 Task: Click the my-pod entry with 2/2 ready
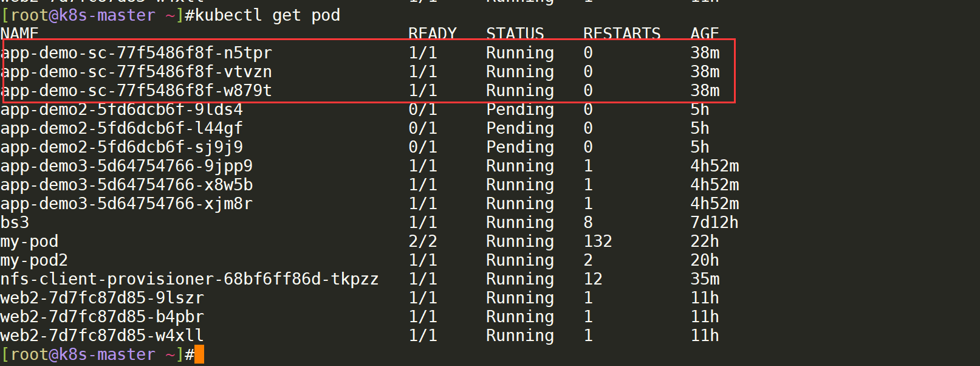[29, 241]
